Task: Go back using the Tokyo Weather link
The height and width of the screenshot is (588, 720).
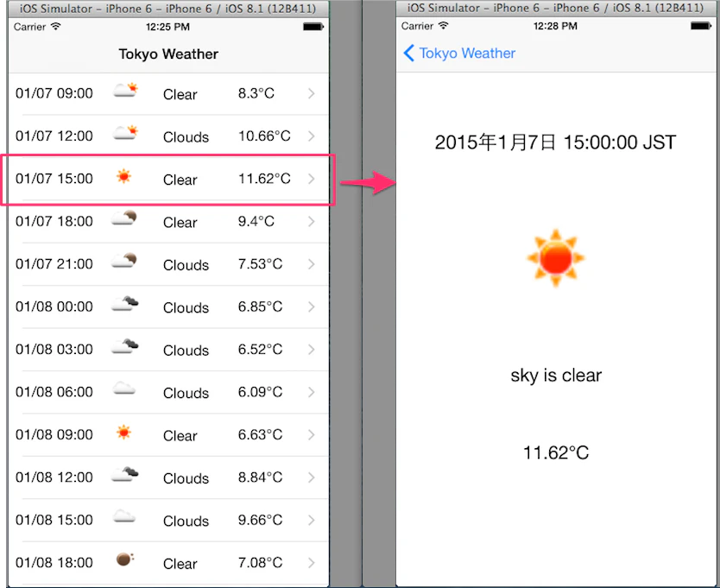Action: click(x=467, y=54)
